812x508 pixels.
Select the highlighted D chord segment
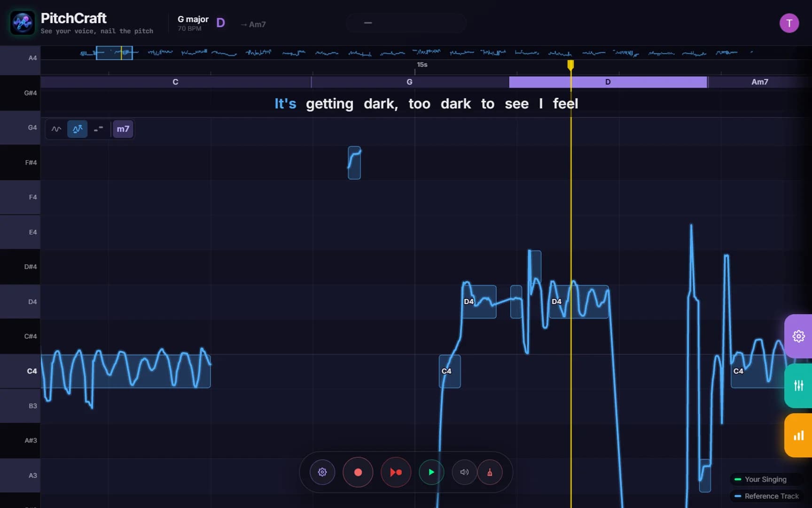(x=608, y=82)
